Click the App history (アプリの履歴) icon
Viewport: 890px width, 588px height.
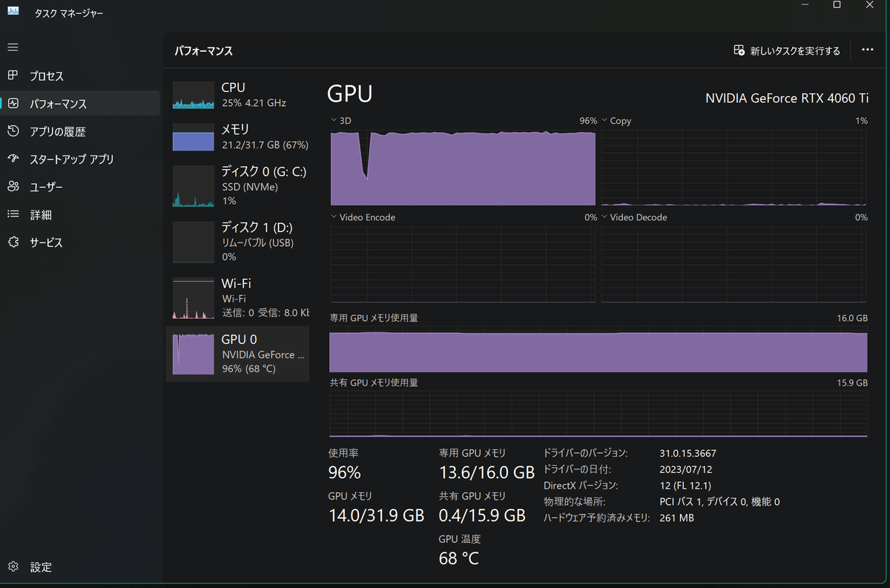pyautogui.click(x=13, y=131)
